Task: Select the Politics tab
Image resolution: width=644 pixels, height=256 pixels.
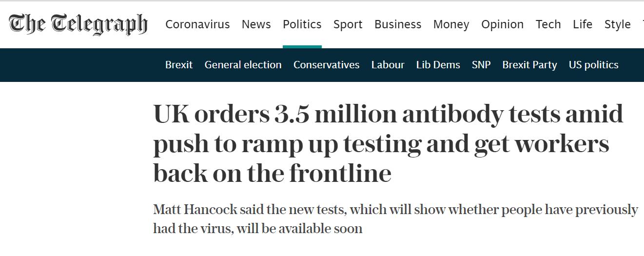Action: [x=302, y=24]
